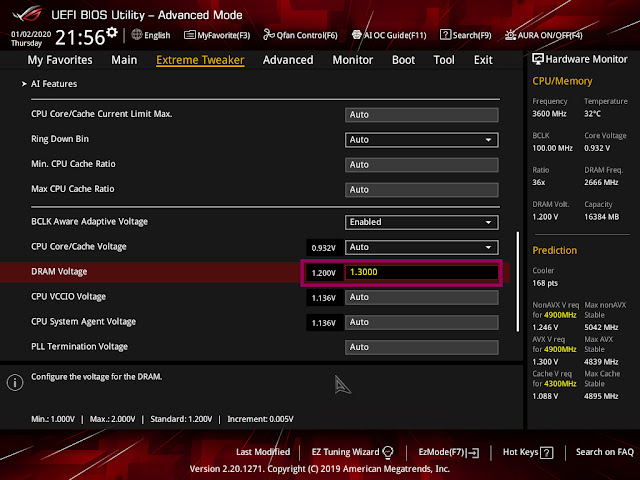Select Extreme Tweaker tab
Screen dimensions: 640x480
click(200, 60)
